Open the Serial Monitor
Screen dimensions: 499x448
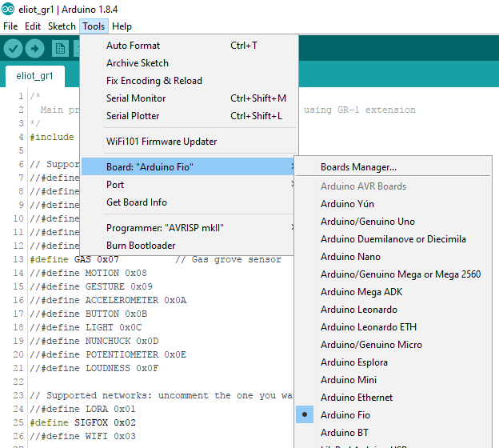coord(190,98)
